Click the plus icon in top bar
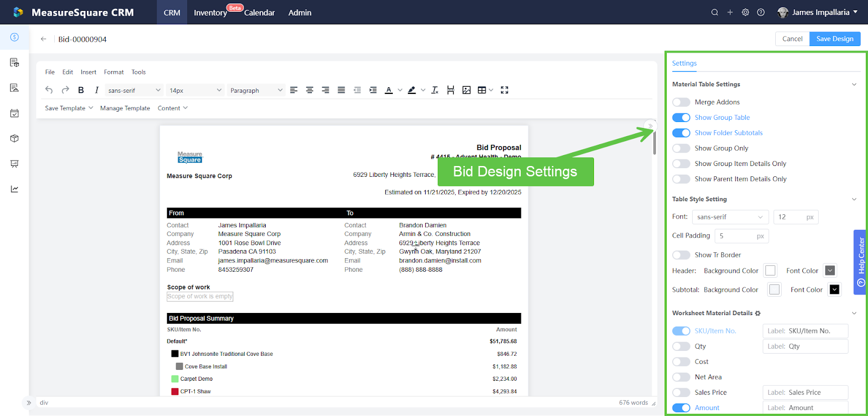The image size is (868, 416). pyautogui.click(x=730, y=12)
